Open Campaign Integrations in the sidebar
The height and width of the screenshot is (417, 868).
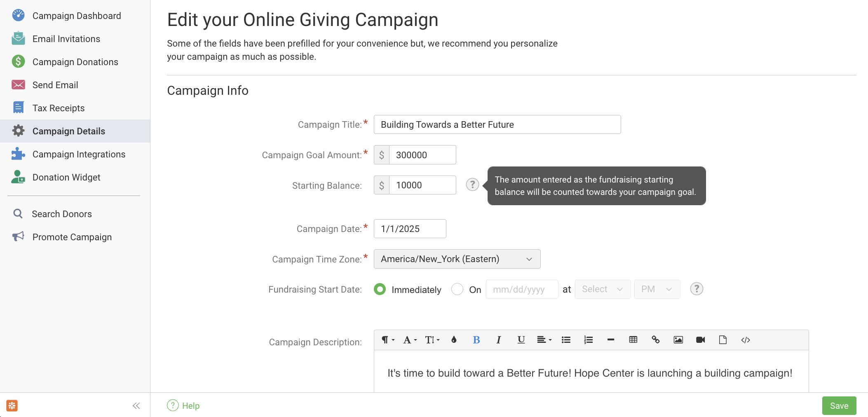pyautogui.click(x=79, y=154)
